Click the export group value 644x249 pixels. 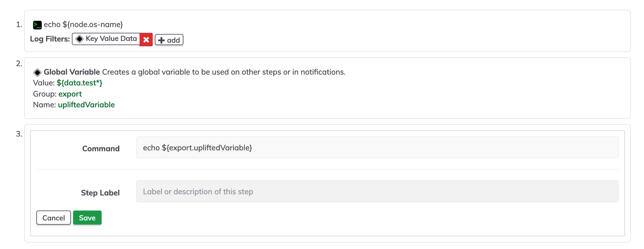pos(70,94)
